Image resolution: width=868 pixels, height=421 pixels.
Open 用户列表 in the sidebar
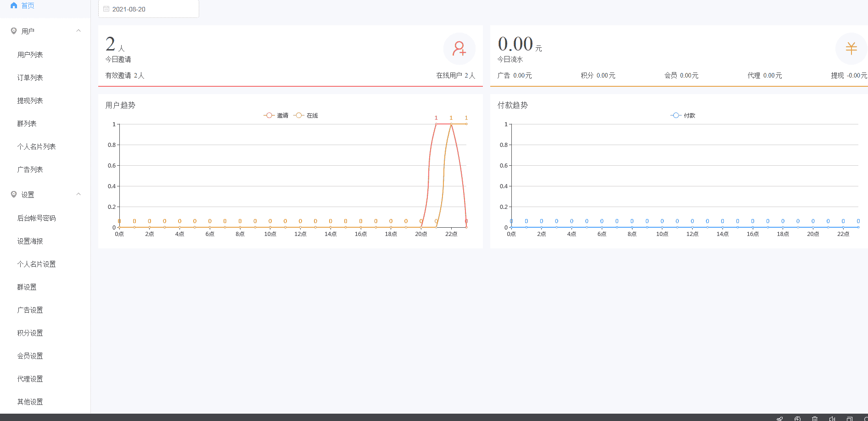coord(30,55)
